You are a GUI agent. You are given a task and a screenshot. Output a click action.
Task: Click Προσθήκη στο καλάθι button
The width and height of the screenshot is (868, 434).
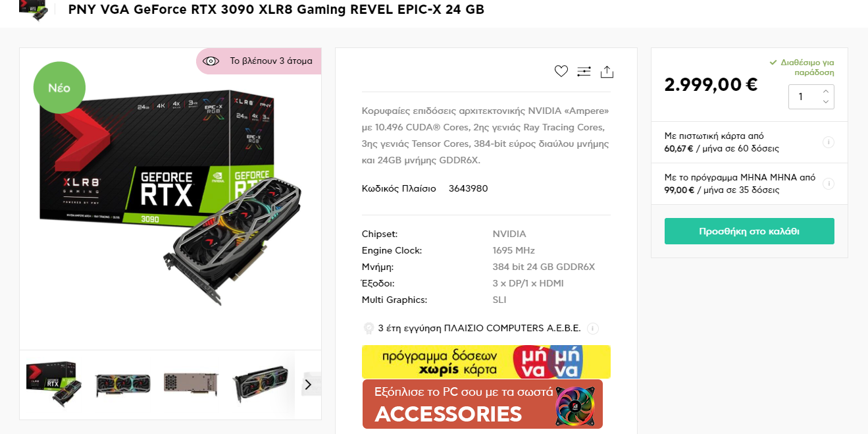point(749,231)
